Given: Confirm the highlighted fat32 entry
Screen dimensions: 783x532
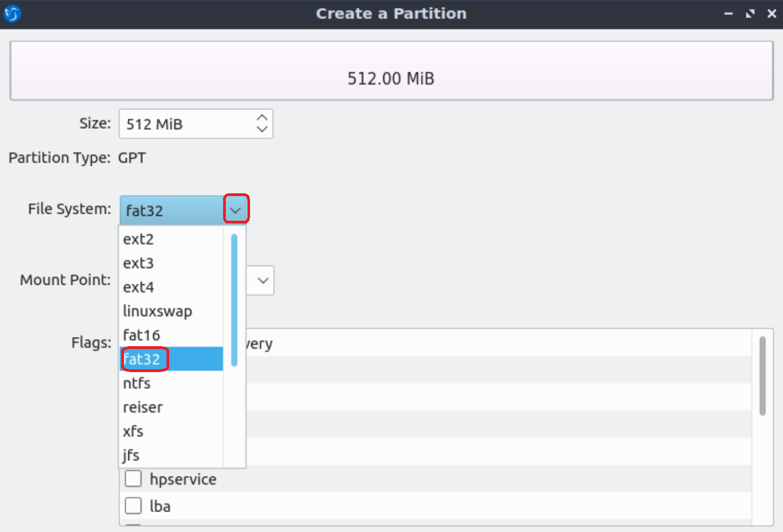Looking at the screenshot, I should pos(143,359).
